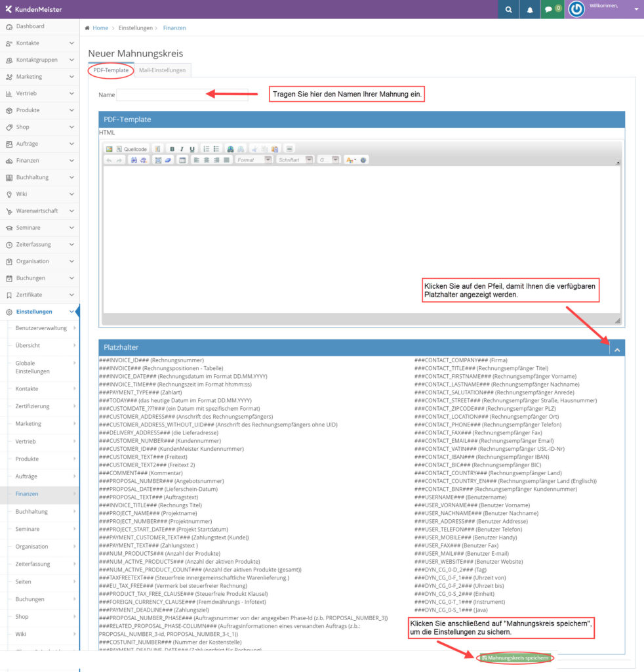Click the insert table icon

click(182, 159)
